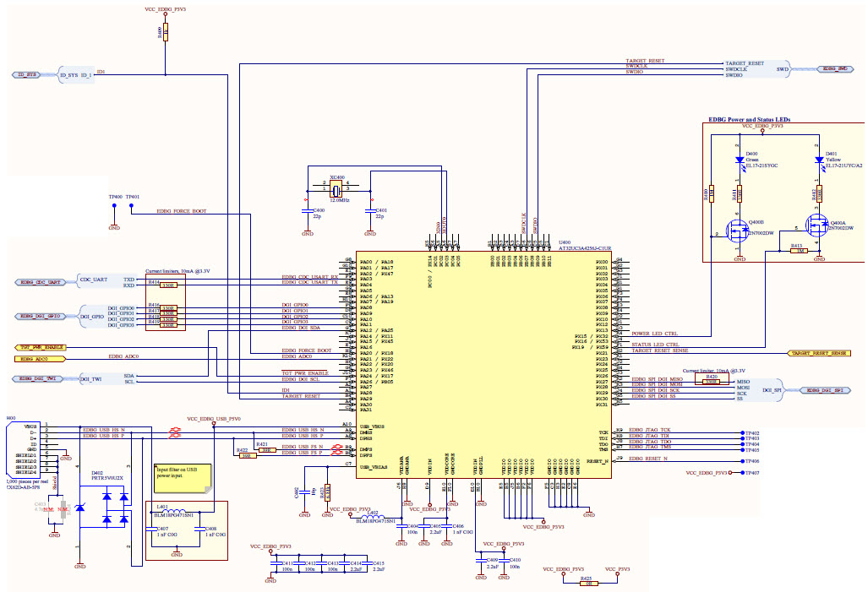Select the Current limiter 10mA note text
868x592 pixels.
tap(177, 270)
